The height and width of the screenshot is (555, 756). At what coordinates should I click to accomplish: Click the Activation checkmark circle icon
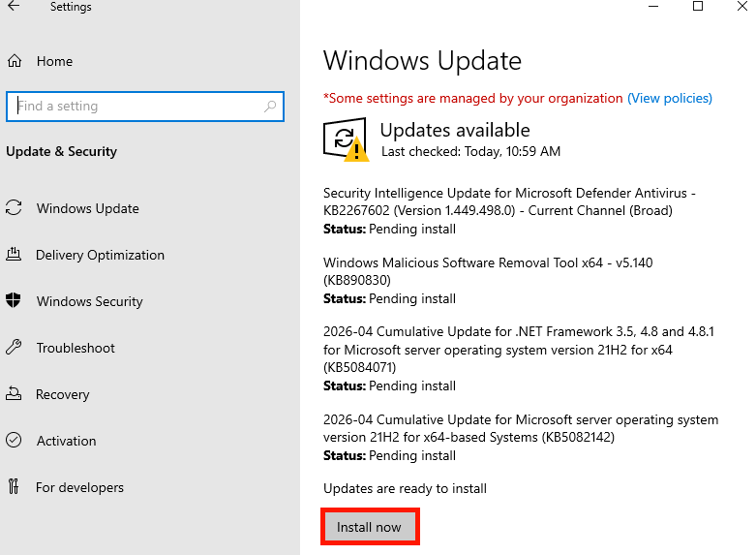click(x=14, y=440)
